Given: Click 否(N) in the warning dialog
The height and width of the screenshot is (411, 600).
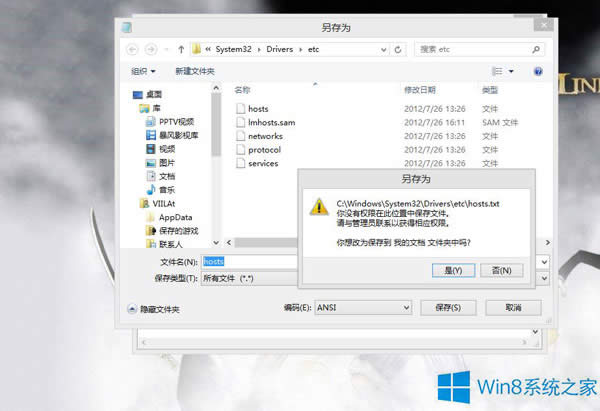Looking at the screenshot, I should (x=501, y=271).
